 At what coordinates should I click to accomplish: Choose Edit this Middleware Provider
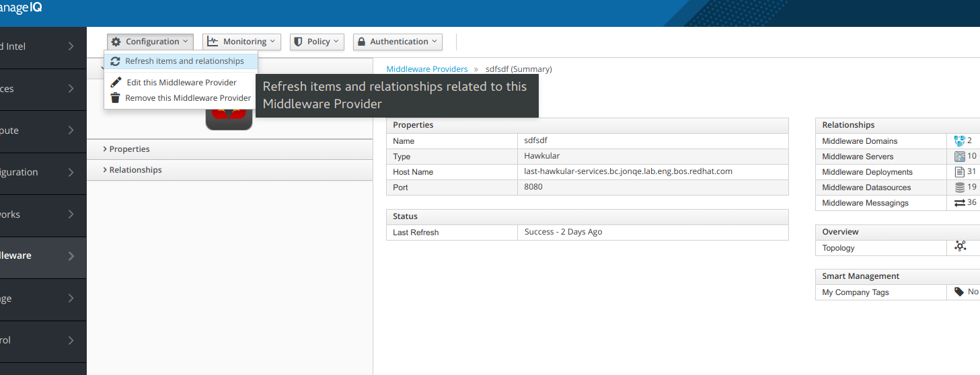coord(181,83)
